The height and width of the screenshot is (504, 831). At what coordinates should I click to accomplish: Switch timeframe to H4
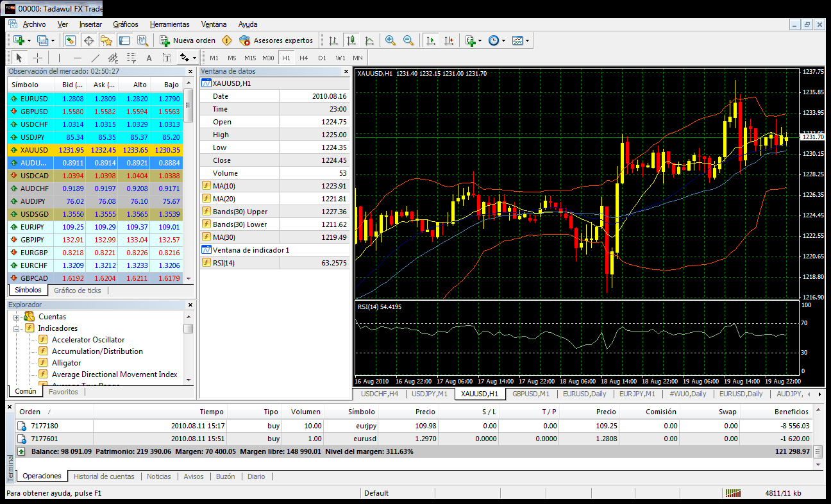click(304, 58)
